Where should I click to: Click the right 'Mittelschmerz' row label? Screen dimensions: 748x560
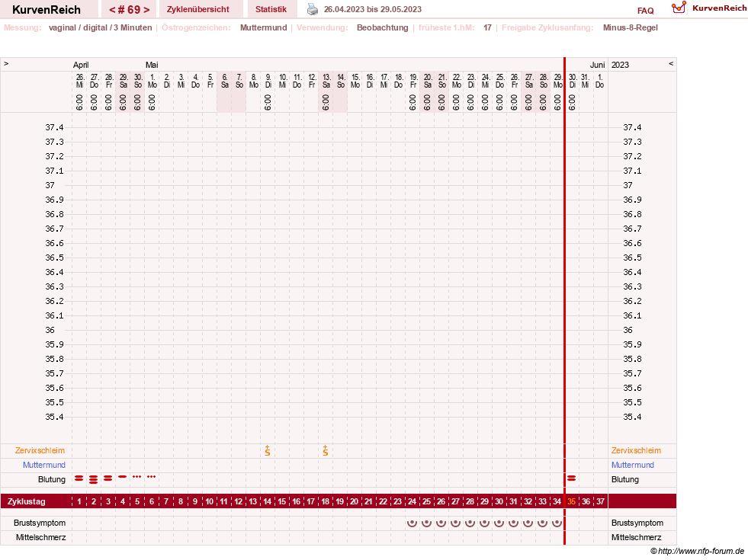tap(637, 537)
